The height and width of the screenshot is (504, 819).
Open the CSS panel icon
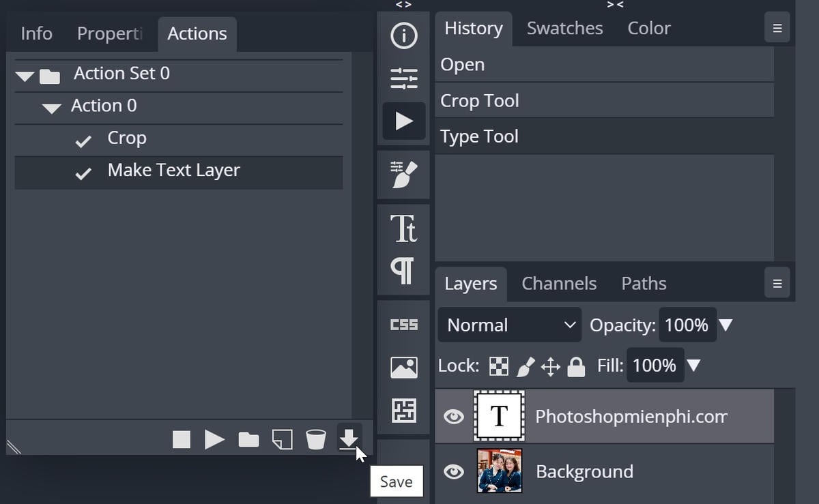(x=403, y=325)
